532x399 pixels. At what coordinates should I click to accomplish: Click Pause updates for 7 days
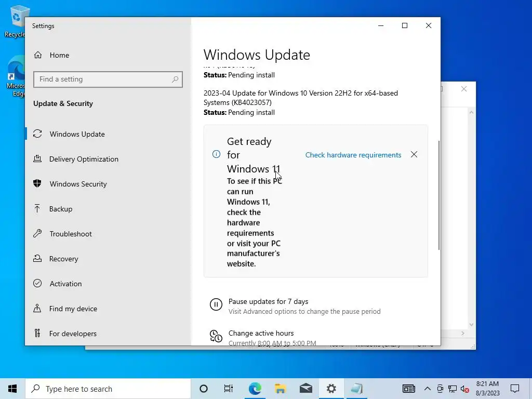click(x=269, y=302)
